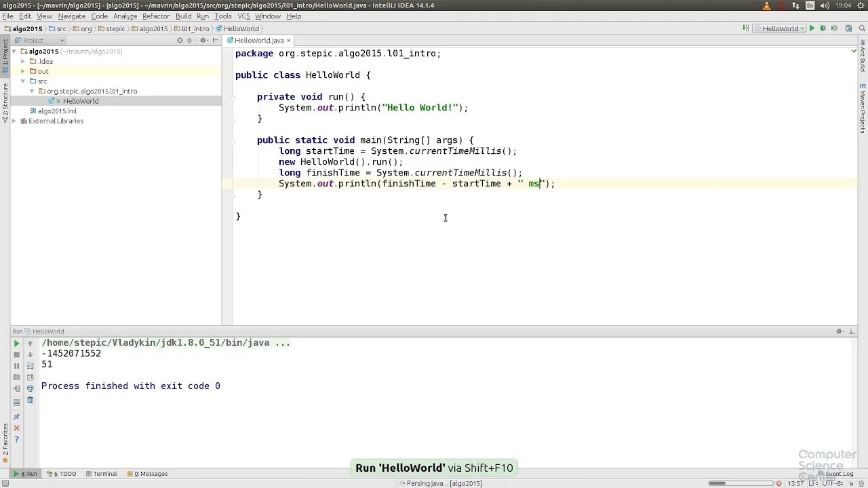The height and width of the screenshot is (488, 868).
Task: Open the Build menu
Action: click(183, 16)
